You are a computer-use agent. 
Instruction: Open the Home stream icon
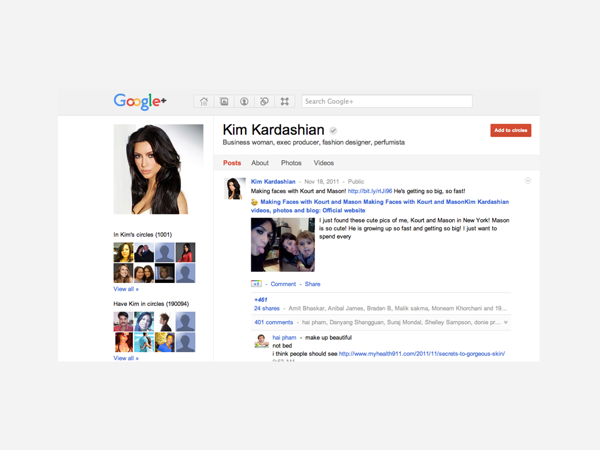pos(204,101)
